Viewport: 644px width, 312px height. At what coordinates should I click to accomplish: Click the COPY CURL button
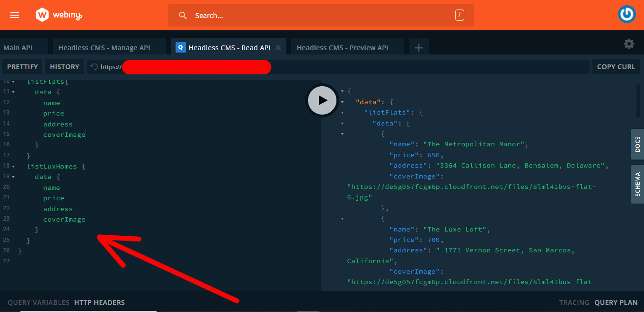tap(616, 66)
